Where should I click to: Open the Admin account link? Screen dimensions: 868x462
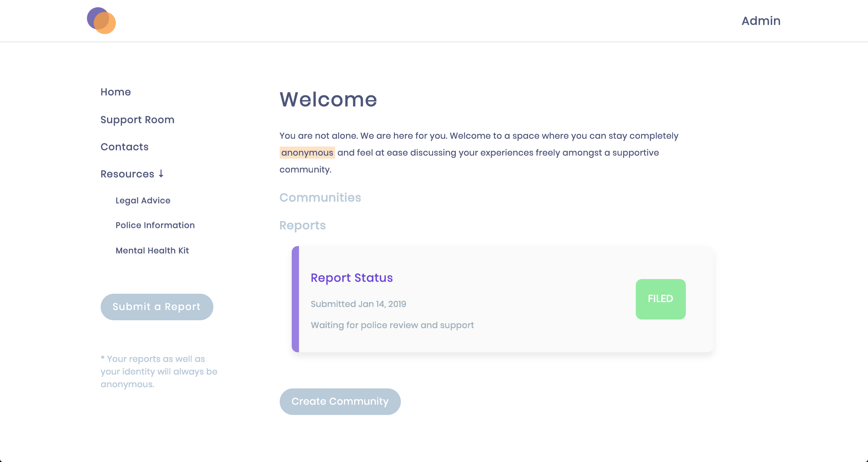(760, 21)
